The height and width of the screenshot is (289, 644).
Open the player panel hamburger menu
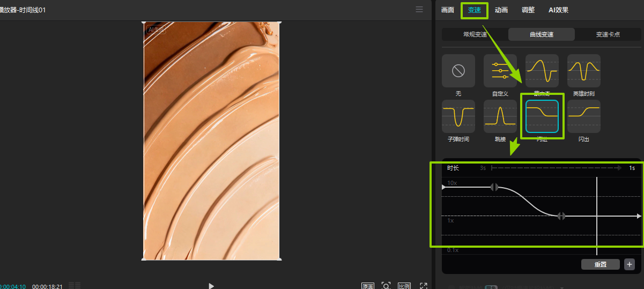419,10
